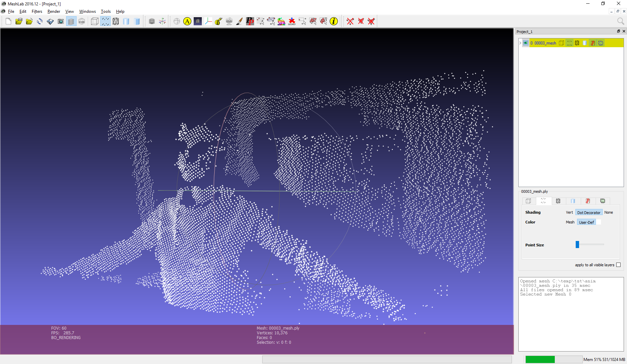Toggle border decorator on layer row

coord(601,43)
